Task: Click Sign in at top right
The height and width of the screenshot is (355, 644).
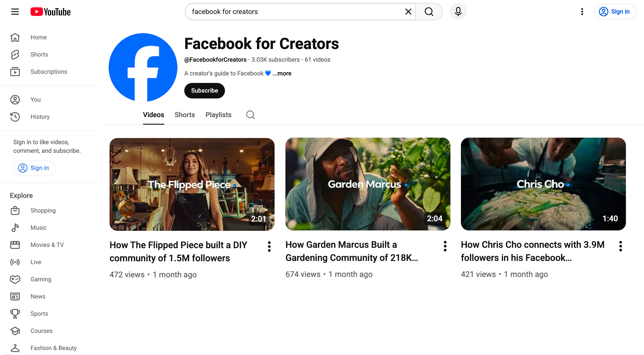Action: (x=615, y=12)
